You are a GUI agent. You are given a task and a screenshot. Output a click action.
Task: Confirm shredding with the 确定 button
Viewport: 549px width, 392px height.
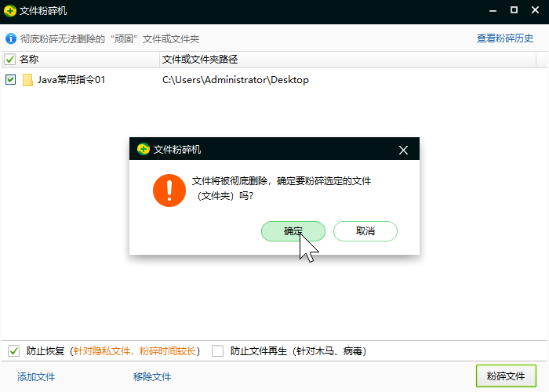[293, 231]
